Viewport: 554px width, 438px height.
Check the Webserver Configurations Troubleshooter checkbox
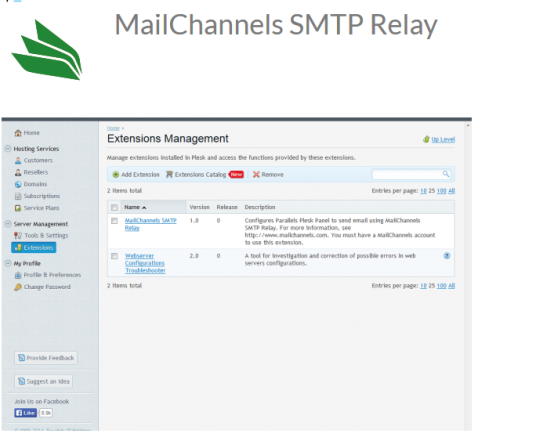114,256
